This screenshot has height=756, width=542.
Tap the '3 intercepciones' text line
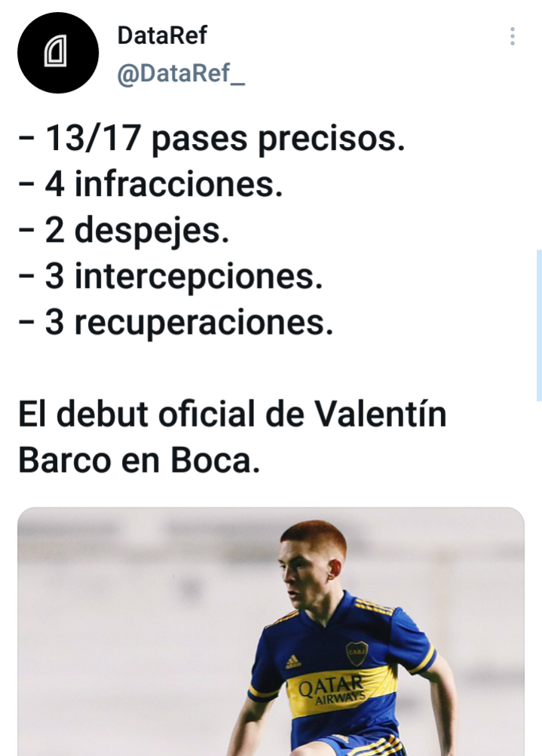[x=170, y=277]
